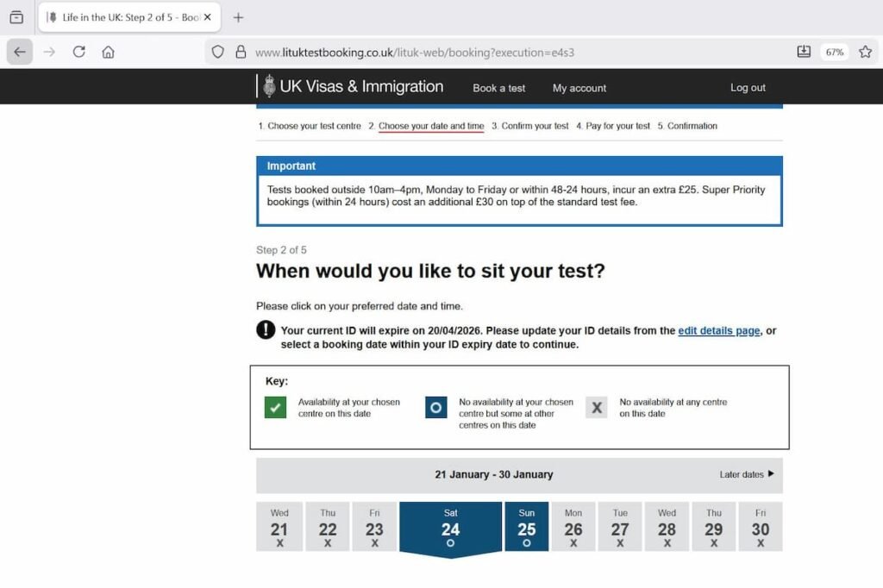Click the shield tracking protection icon
Viewport: 883px width, 588px height.
pyautogui.click(x=218, y=52)
